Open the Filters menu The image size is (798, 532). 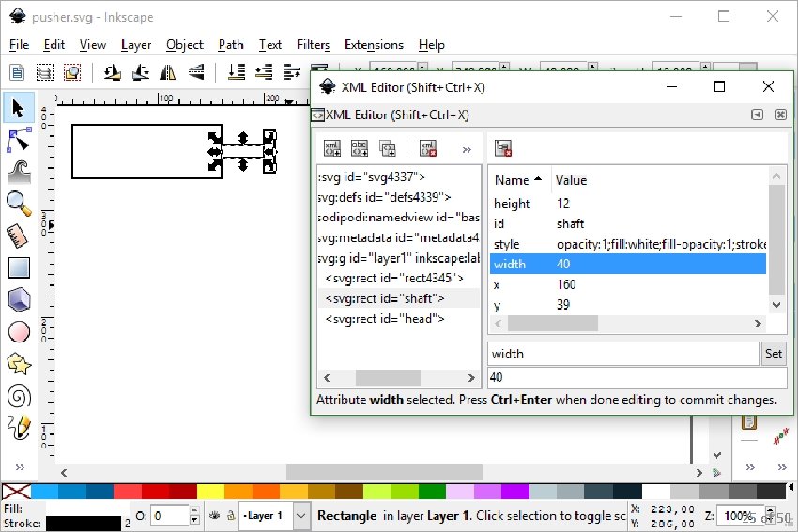coord(313,45)
